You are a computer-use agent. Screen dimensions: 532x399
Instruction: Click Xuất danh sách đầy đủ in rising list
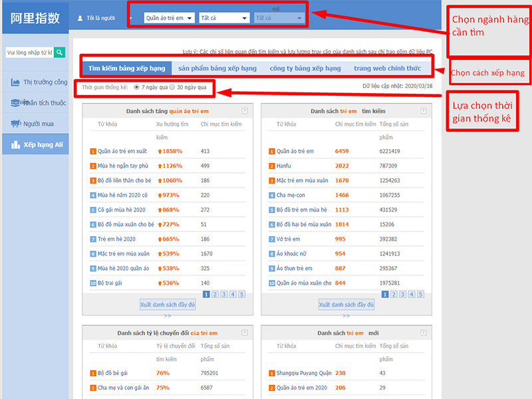point(168,305)
